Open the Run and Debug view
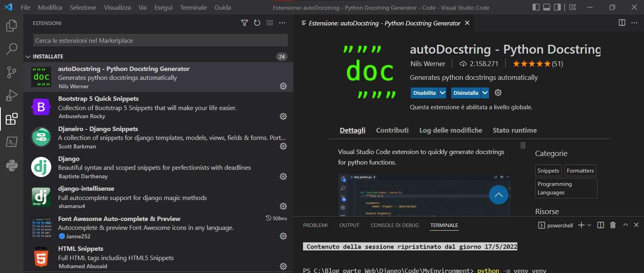 pos(12,96)
